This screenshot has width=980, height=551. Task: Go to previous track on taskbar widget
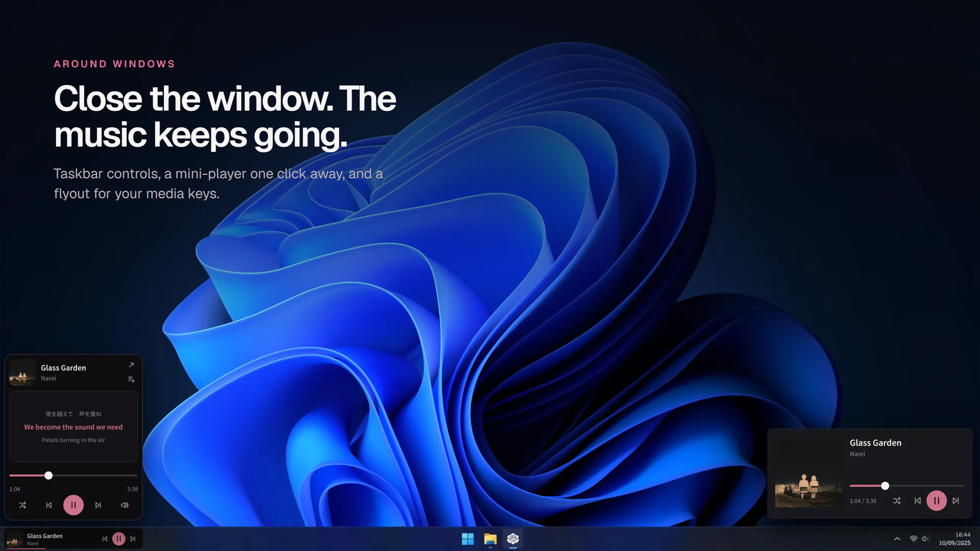pos(105,539)
